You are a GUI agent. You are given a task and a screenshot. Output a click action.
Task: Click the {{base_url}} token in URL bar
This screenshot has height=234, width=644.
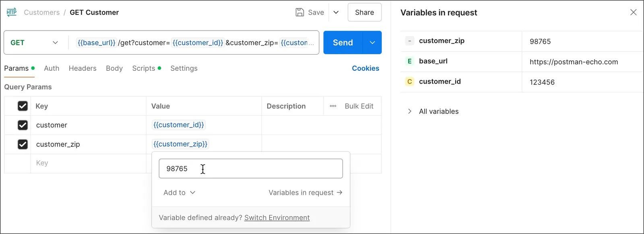click(x=97, y=43)
